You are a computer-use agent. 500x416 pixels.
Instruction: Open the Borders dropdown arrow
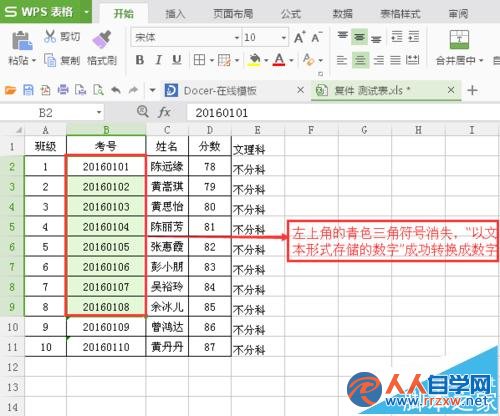point(212,60)
